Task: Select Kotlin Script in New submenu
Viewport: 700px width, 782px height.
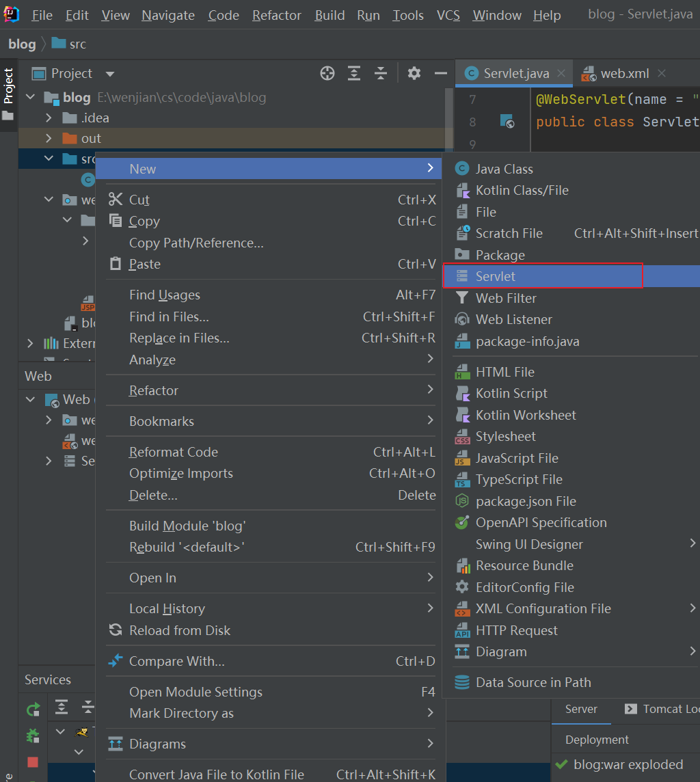Action: coord(571,394)
